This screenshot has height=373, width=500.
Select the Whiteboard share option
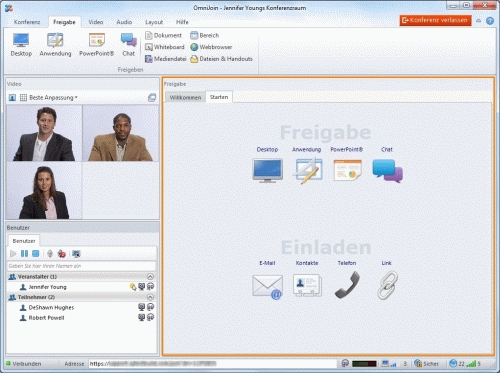coord(165,47)
